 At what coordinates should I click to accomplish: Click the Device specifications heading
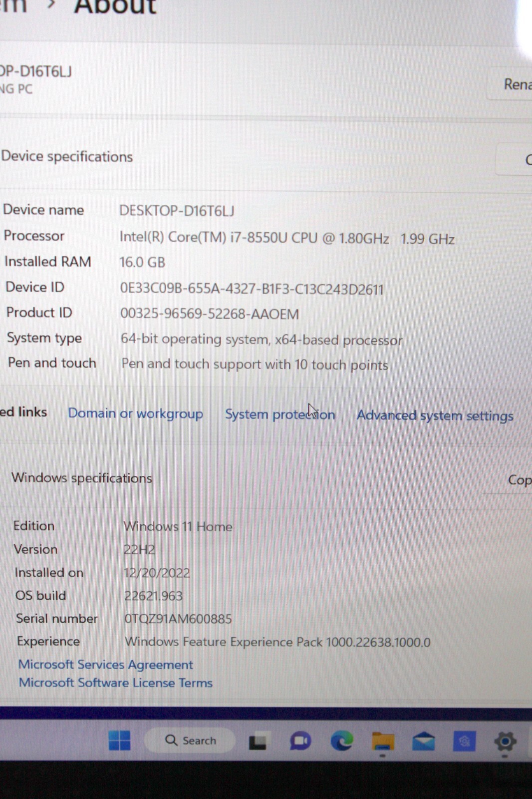pyautogui.click(x=67, y=156)
